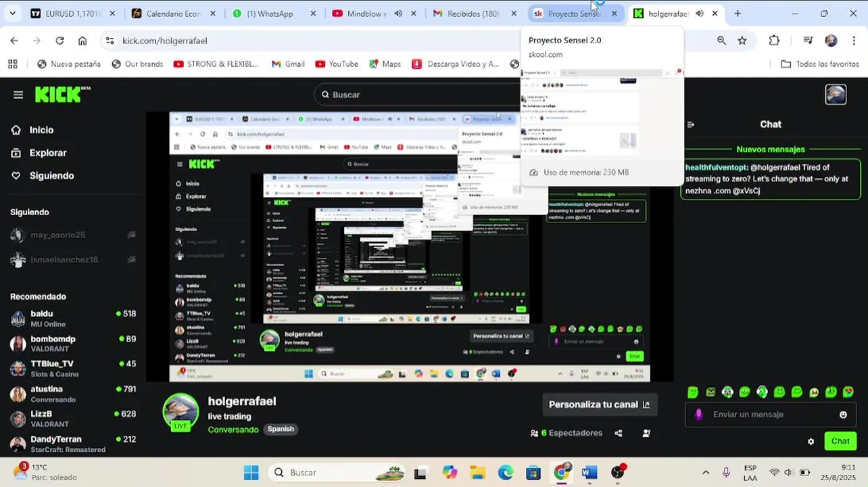Open Todos los favoritos folder
Screen dimensions: 868x487
click(819, 64)
